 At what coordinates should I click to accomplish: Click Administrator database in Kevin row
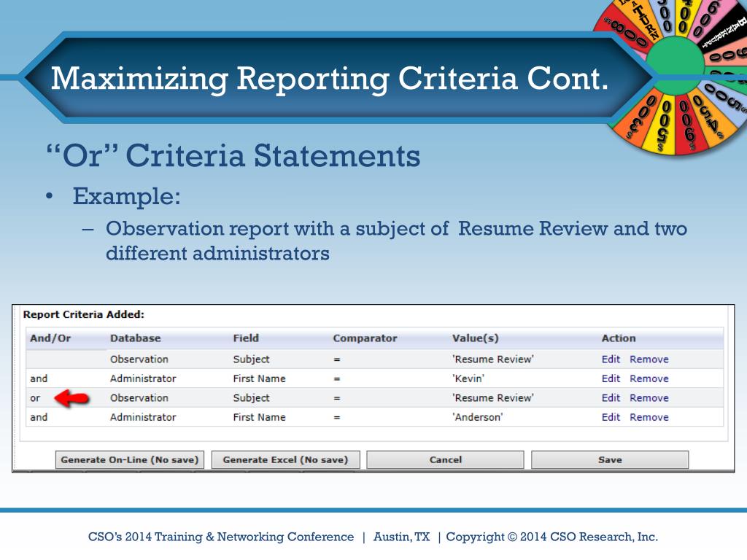pos(143,378)
